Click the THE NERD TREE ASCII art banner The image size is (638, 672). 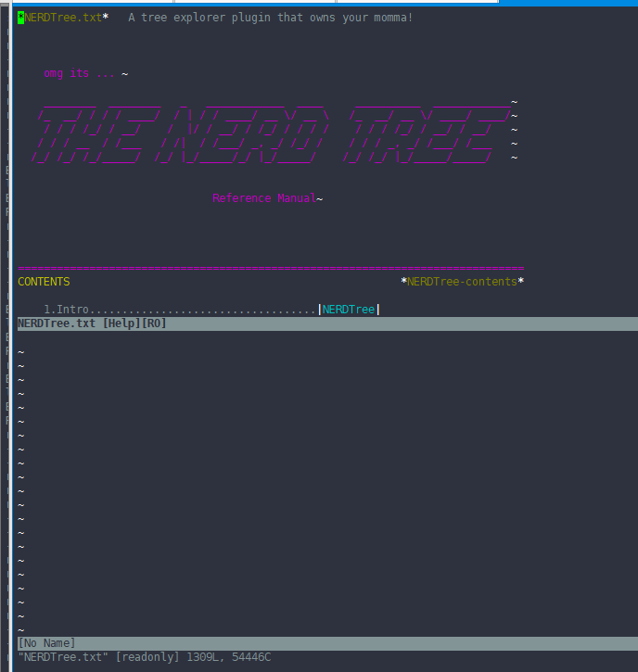(x=271, y=133)
